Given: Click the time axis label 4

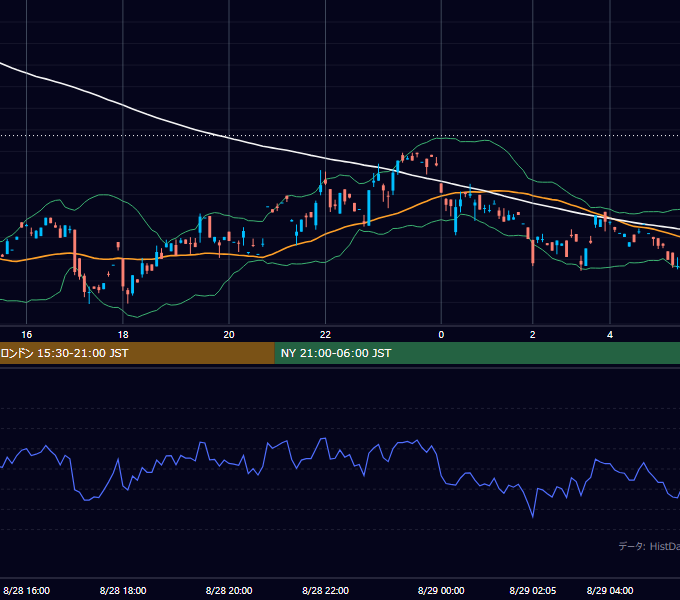Looking at the screenshot, I should tap(610, 335).
